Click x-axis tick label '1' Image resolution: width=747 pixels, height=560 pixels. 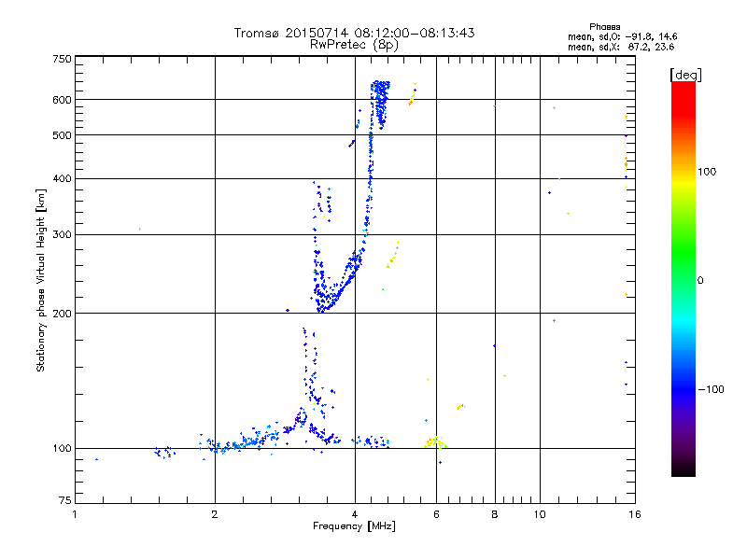click(75, 514)
